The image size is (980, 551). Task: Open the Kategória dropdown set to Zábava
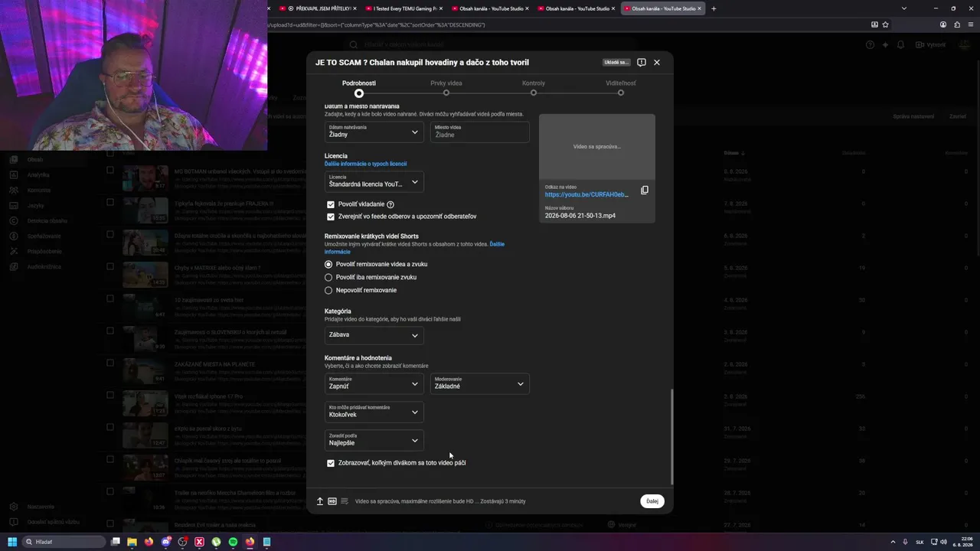(374, 335)
